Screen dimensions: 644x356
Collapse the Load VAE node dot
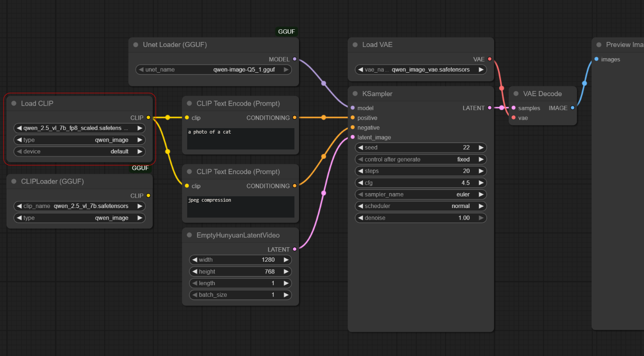(x=355, y=45)
